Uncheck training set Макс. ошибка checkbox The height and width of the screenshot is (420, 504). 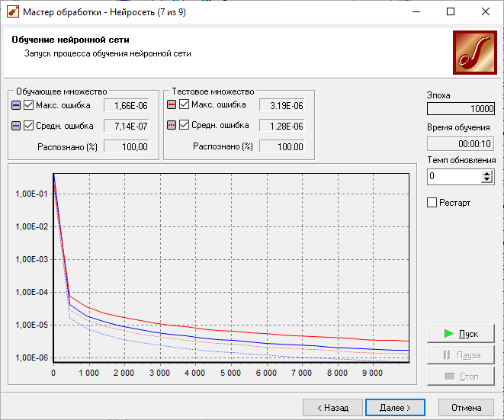tap(29, 105)
